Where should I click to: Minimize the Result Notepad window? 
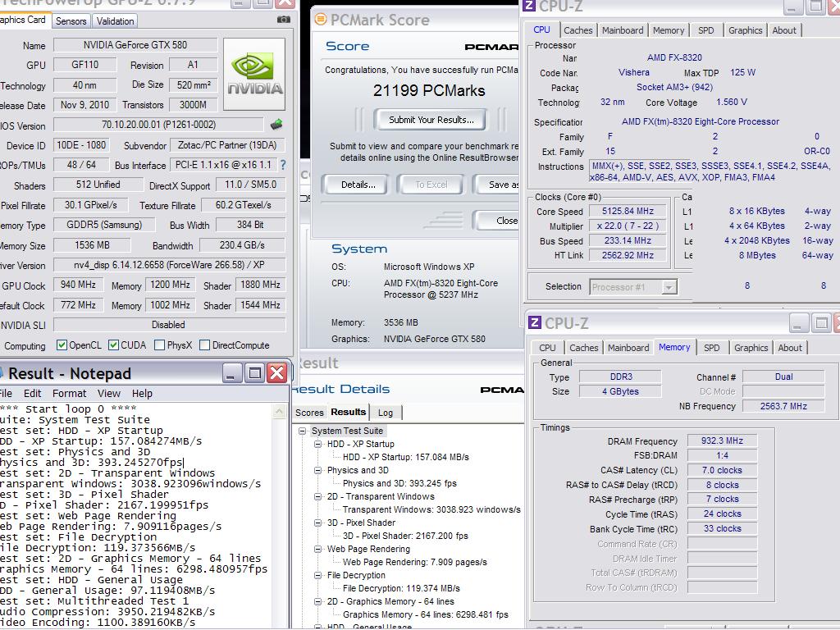232,373
